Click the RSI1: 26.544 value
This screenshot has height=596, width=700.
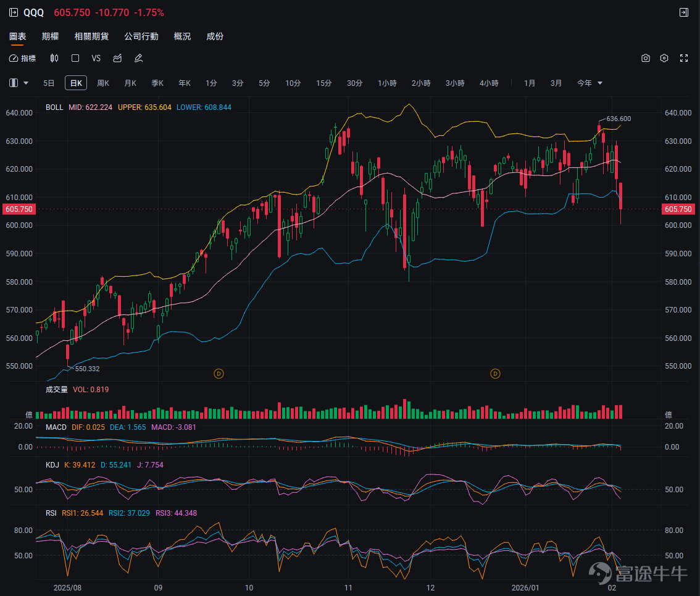[83, 513]
